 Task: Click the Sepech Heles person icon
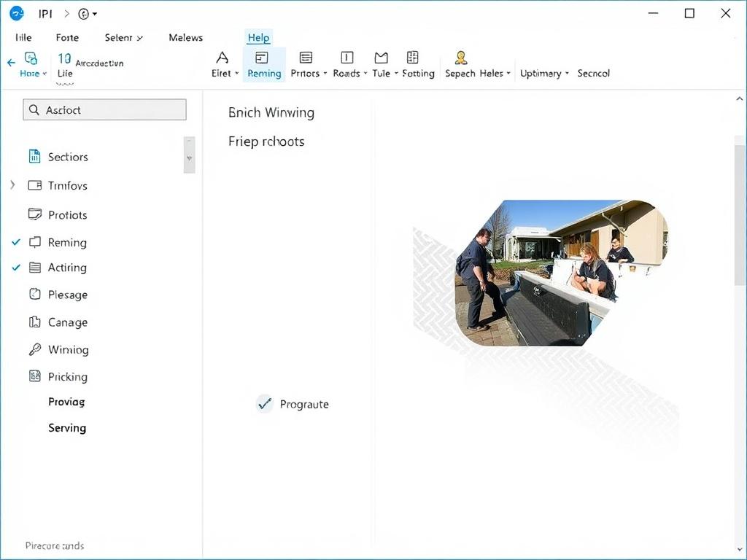[461, 58]
